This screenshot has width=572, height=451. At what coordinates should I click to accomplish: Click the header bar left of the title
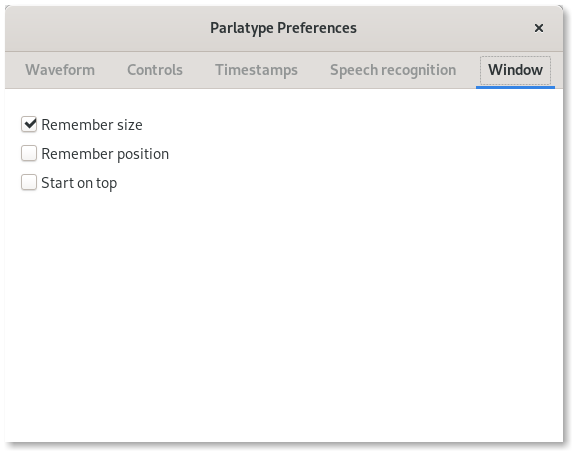[106, 28]
